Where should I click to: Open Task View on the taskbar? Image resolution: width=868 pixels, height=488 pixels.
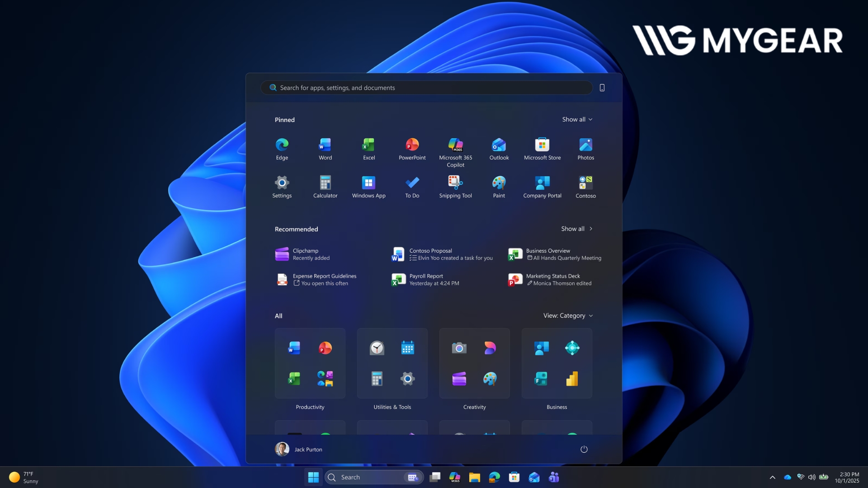(x=435, y=477)
